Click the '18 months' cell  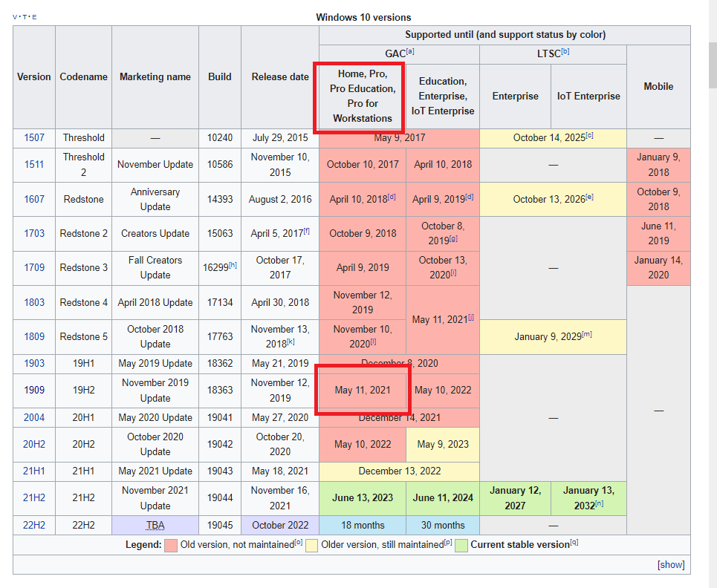pyautogui.click(x=363, y=526)
